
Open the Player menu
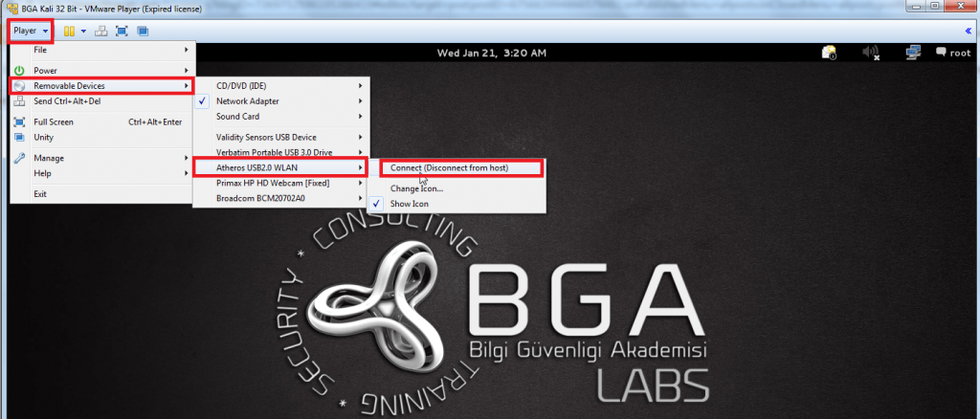pyautogui.click(x=31, y=31)
